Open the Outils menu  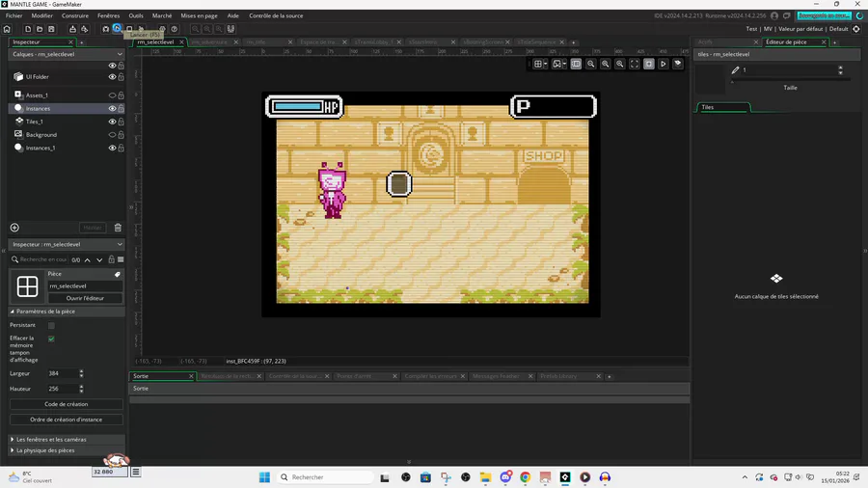136,15
